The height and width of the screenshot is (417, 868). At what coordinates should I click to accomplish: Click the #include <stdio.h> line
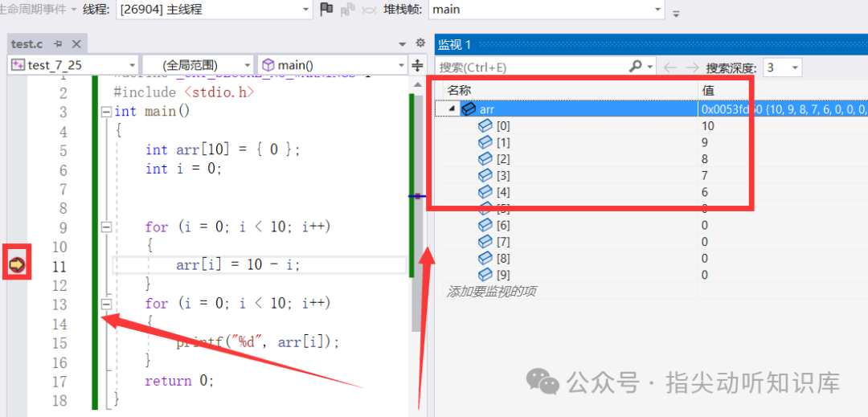pyautogui.click(x=184, y=93)
